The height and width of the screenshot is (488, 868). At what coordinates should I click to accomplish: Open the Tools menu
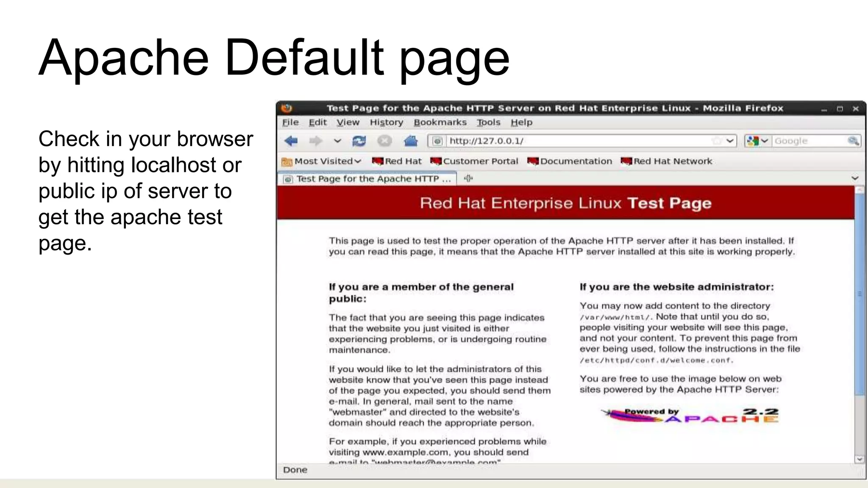pyautogui.click(x=488, y=122)
